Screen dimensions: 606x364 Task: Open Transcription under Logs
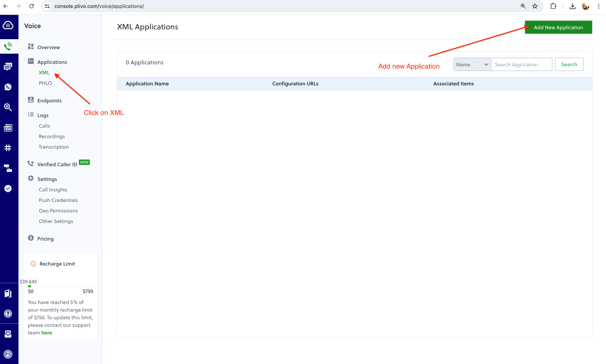click(54, 147)
